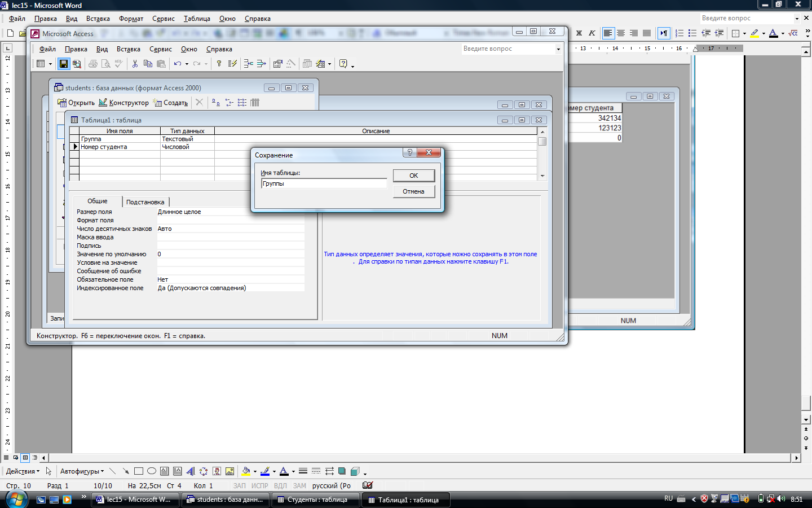
Task: Click the font color A in Word toolbar
Action: 774,33
